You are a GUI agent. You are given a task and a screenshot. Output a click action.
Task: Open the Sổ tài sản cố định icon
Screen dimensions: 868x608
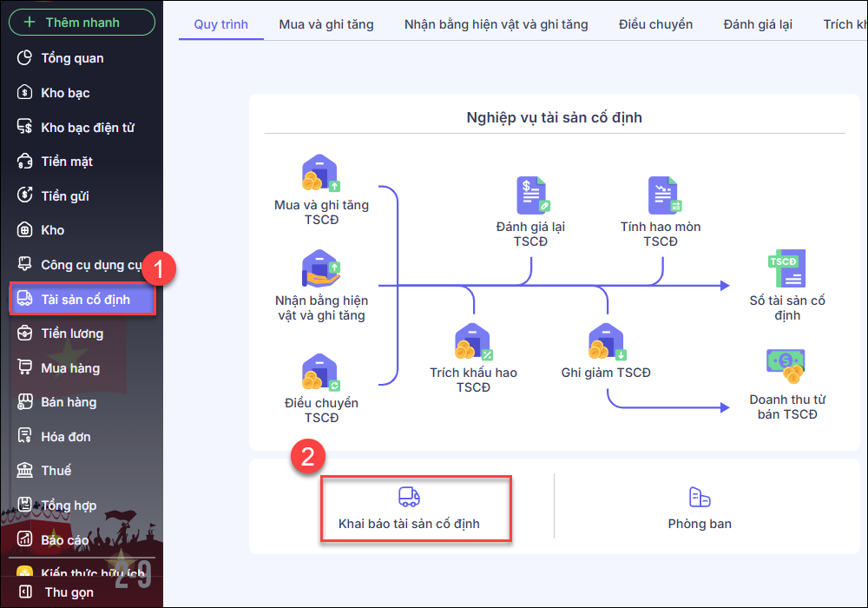tap(786, 269)
